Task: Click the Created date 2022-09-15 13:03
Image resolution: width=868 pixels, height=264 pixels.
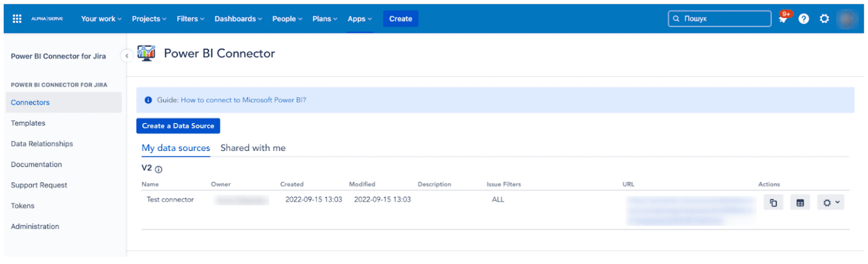Action: coord(314,200)
